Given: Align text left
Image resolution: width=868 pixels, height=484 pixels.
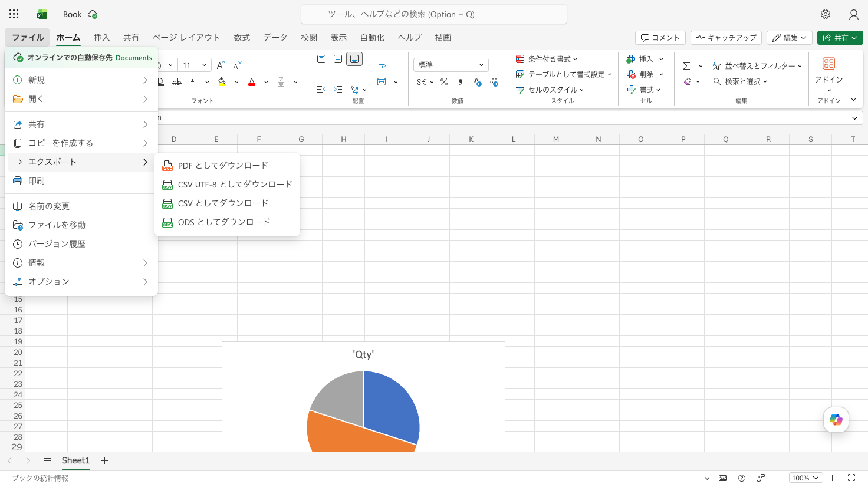Looking at the screenshot, I should tap(321, 74).
